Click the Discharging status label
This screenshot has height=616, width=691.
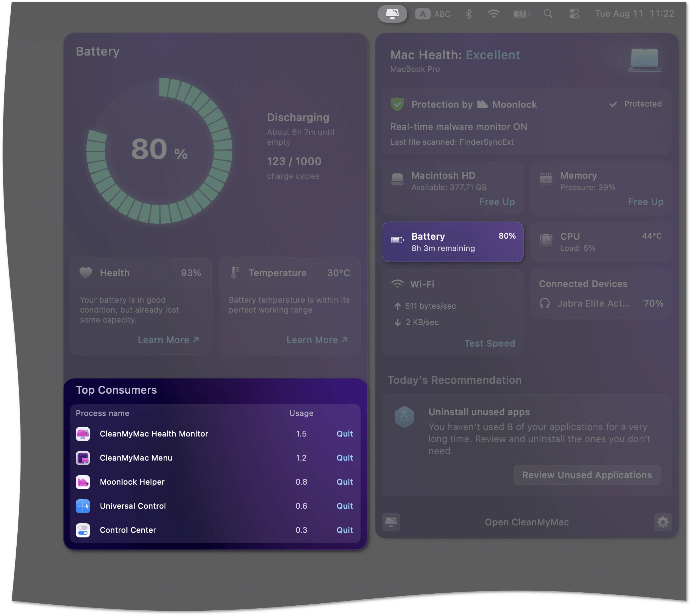click(x=298, y=117)
